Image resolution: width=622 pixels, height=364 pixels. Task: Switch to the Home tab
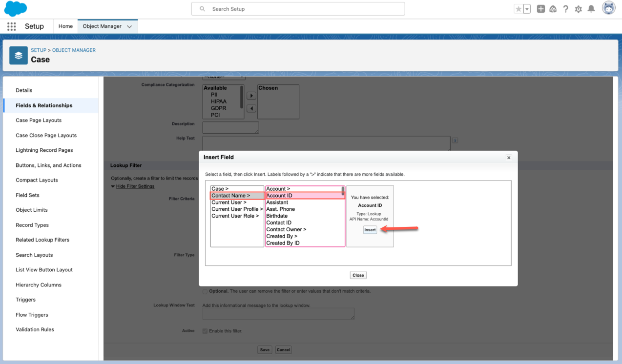click(x=65, y=26)
